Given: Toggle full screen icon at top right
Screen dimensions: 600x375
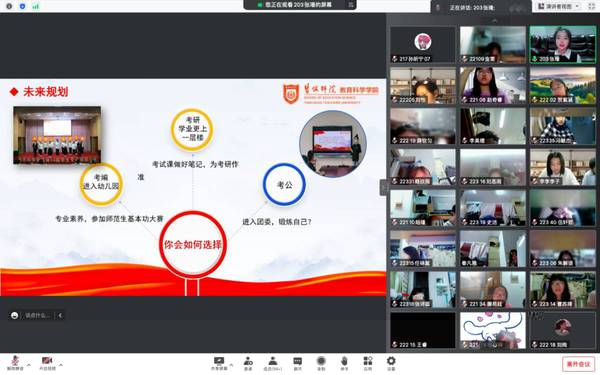Looking at the screenshot, I should pyautogui.click(x=592, y=7).
